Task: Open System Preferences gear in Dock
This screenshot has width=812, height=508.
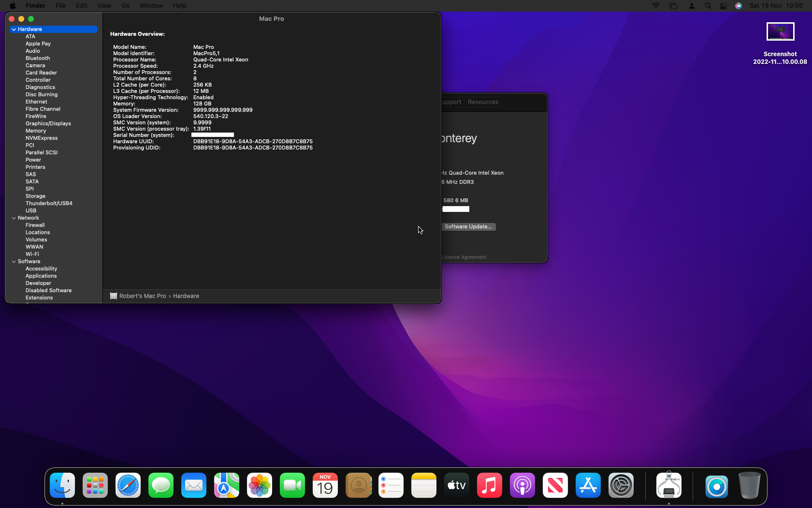Action: click(621, 485)
